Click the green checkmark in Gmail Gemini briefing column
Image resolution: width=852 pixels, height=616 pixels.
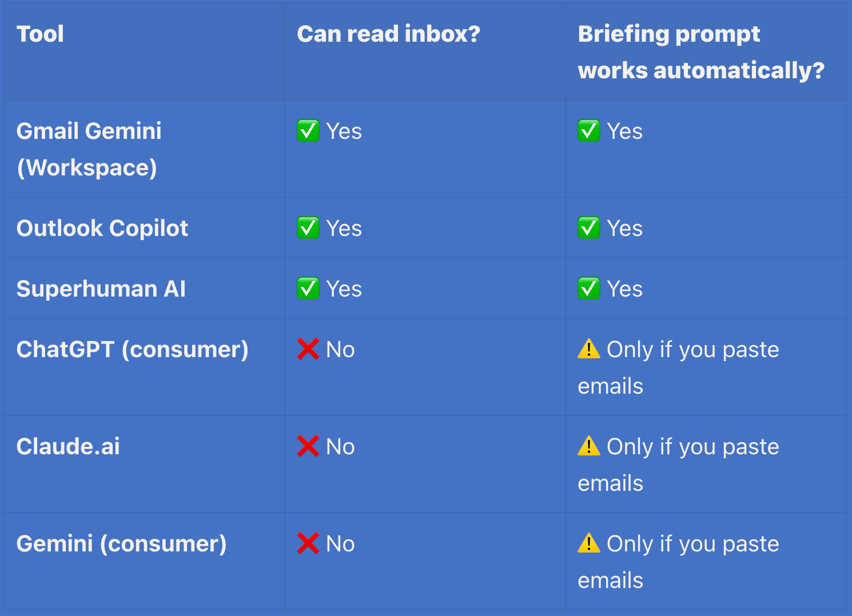pos(589,131)
